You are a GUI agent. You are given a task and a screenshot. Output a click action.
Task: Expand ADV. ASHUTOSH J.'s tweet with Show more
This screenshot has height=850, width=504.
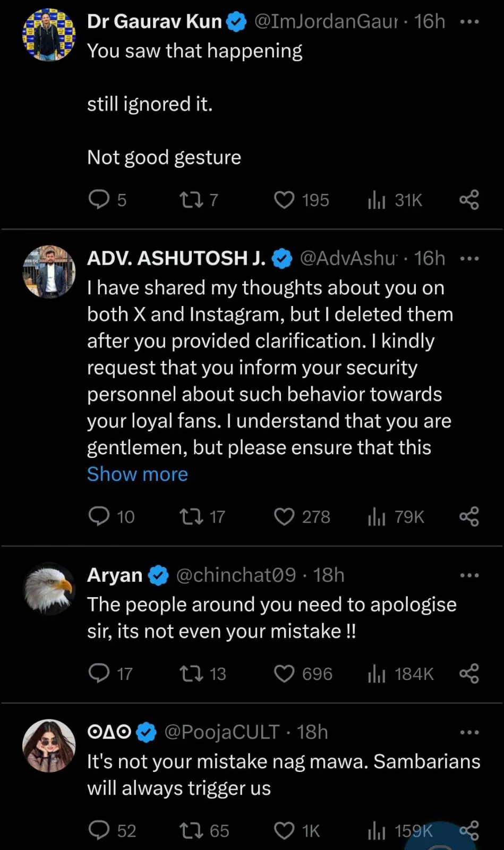click(137, 474)
